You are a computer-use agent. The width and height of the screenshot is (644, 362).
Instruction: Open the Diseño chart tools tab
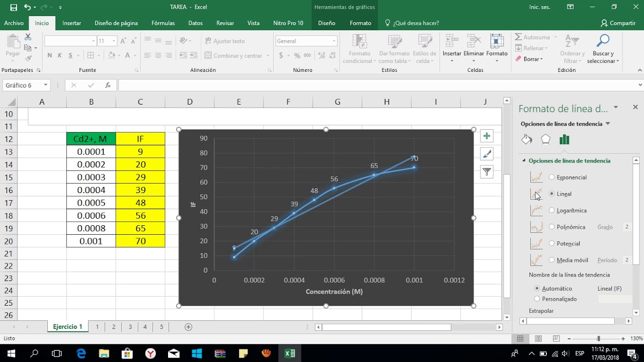(x=327, y=23)
